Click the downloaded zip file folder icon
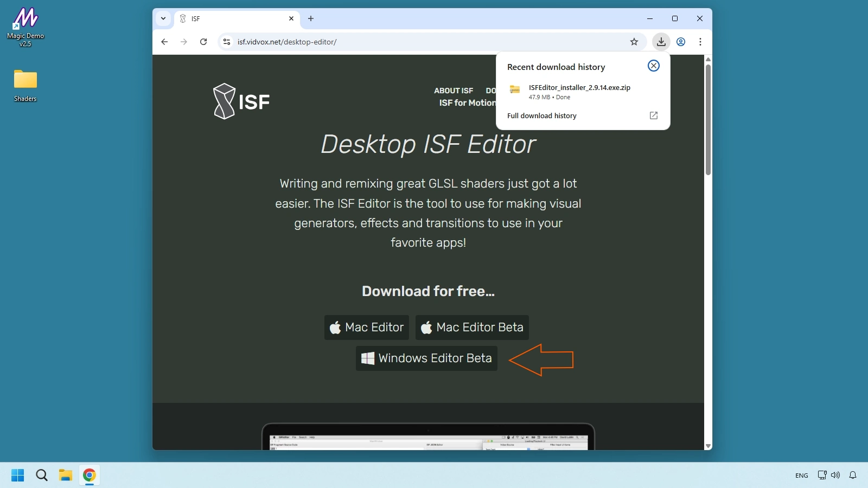The height and width of the screenshot is (488, 868). tap(515, 90)
